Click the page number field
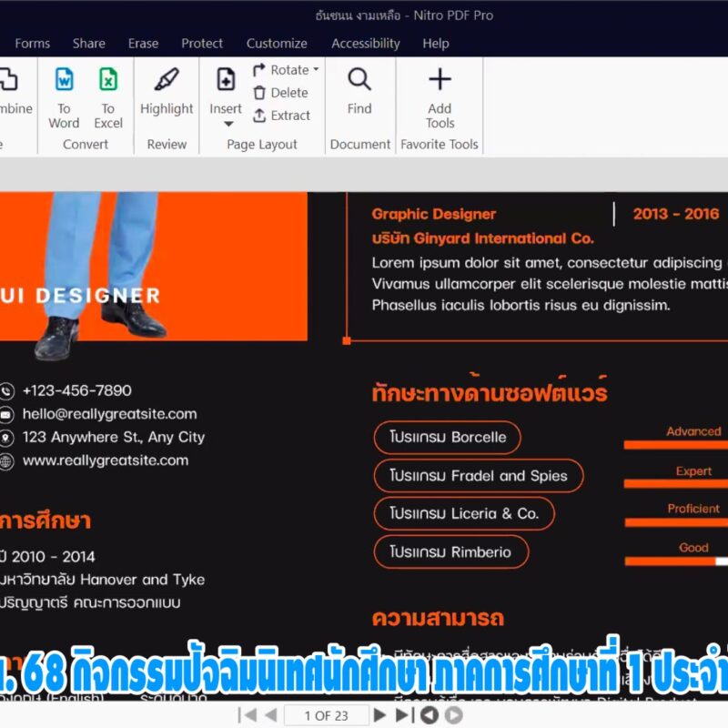Viewport: 728px width, 728px height. (x=326, y=715)
